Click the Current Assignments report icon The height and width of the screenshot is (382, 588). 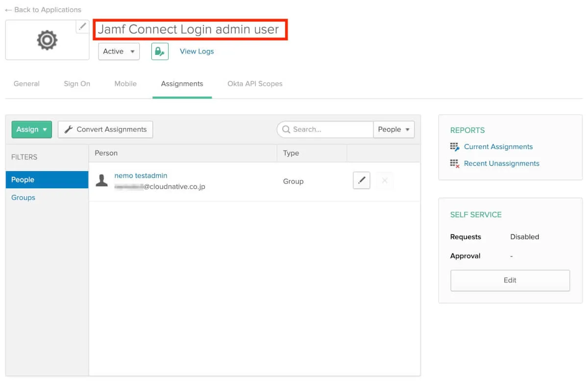tap(454, 147)
